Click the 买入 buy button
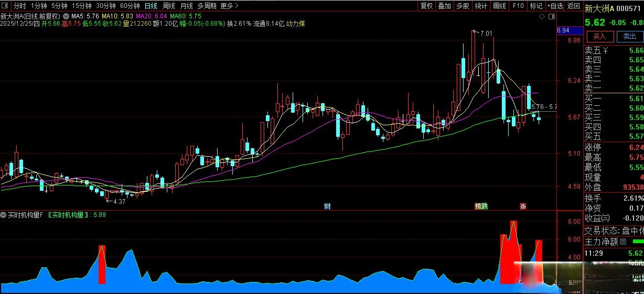The height and width of the screenshot is (294, 644). point(599,36)
